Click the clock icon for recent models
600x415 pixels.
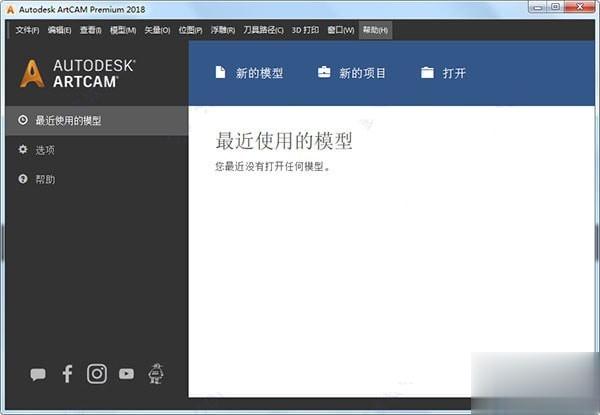pos(23,120)
